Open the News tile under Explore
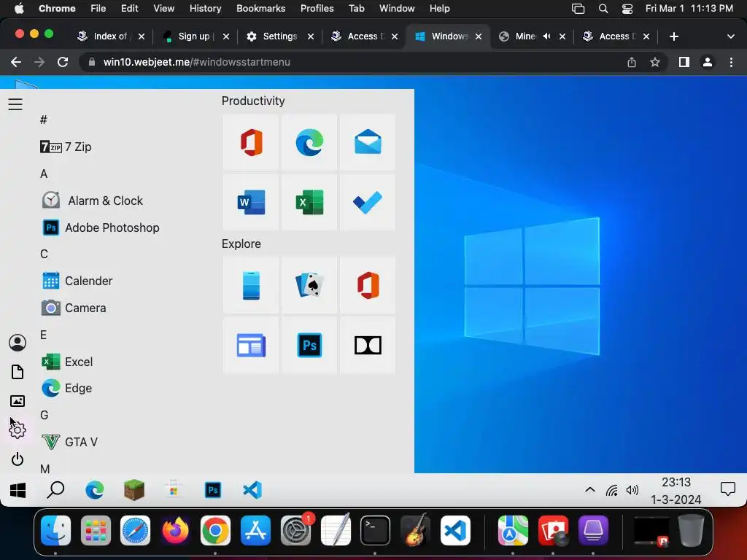 click(251, 345)
